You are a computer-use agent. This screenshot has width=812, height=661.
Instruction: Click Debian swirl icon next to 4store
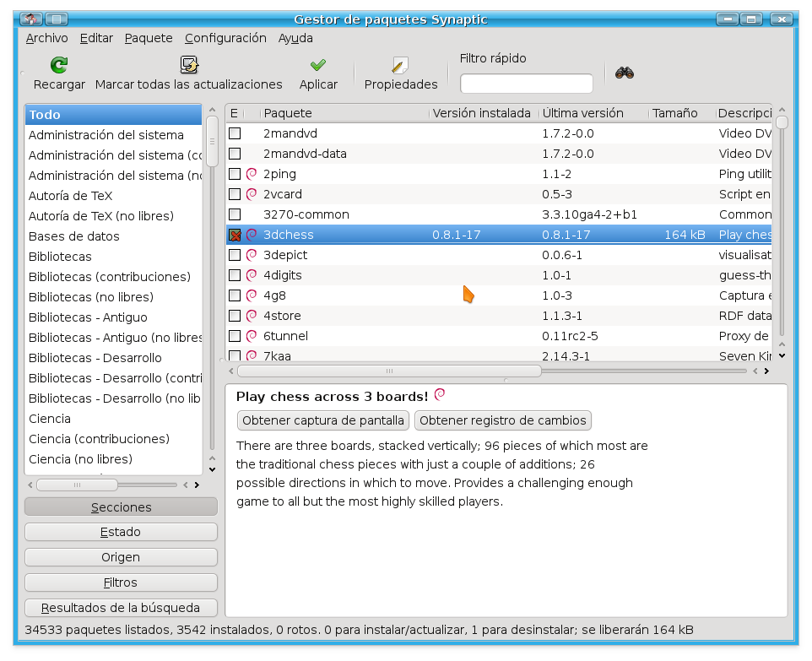252,316
